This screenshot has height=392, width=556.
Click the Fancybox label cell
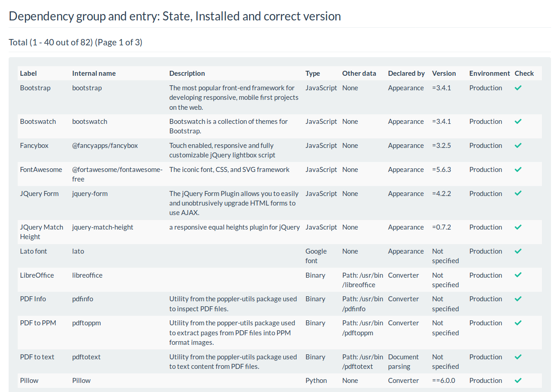coord(34,146)
